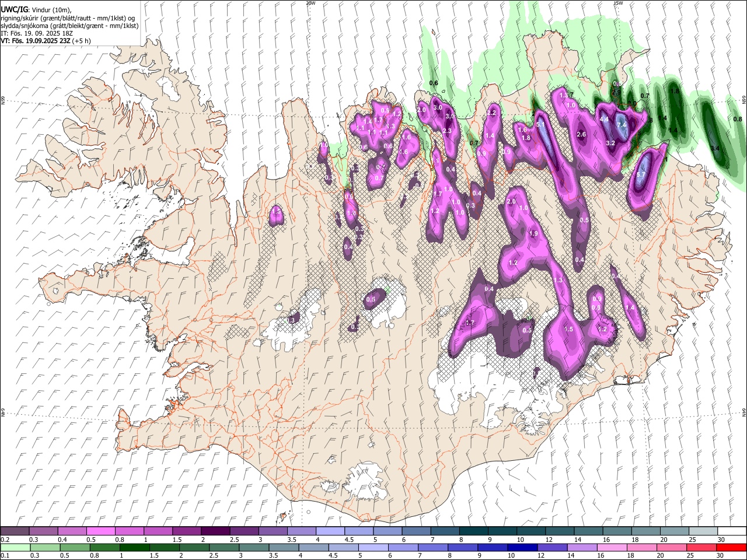The height and width of the screenshot is (560, 747).
Task: Click the lower legend violet swatch between 12 and 14
Action: coord(551,547)
